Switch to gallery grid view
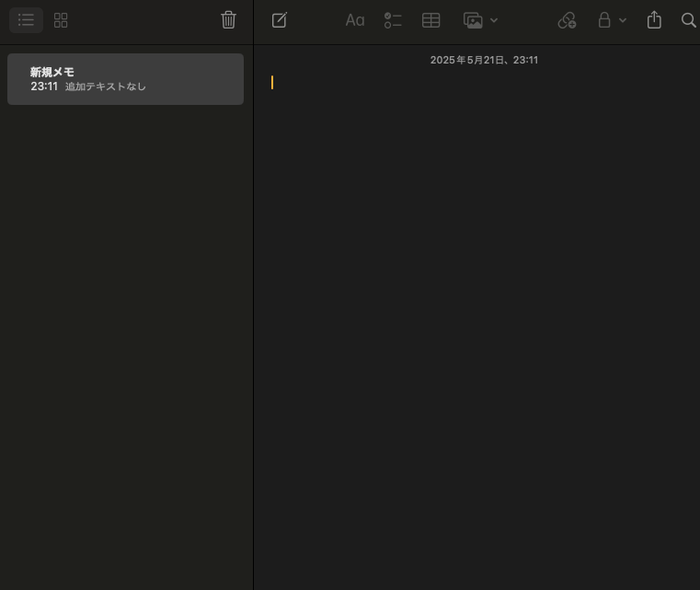Screen dimensions: 700x590 (61, 20)
